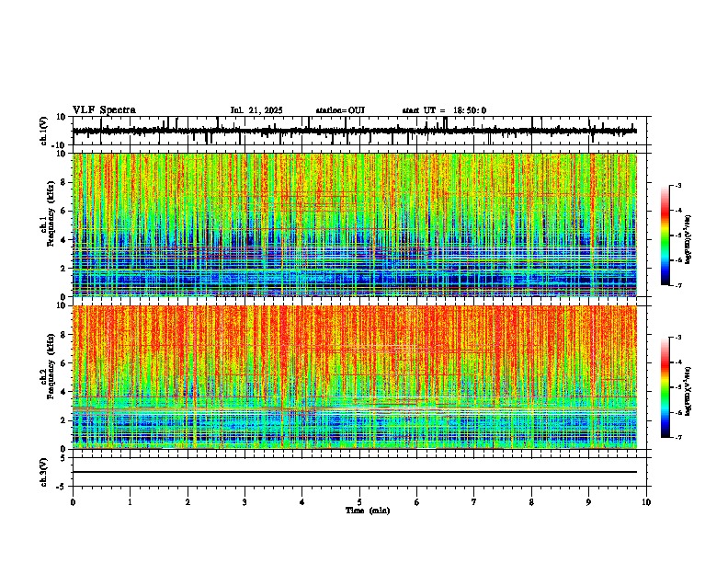Click time axis tick label "4"

tap(302, 502)
